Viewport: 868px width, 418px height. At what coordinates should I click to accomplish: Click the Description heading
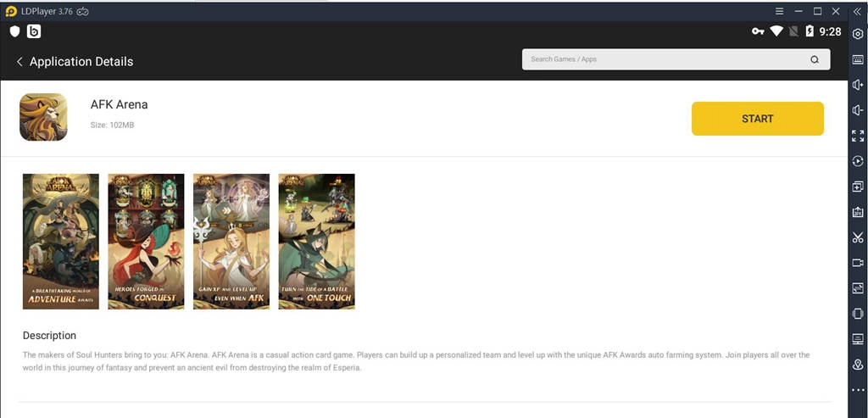49,336
